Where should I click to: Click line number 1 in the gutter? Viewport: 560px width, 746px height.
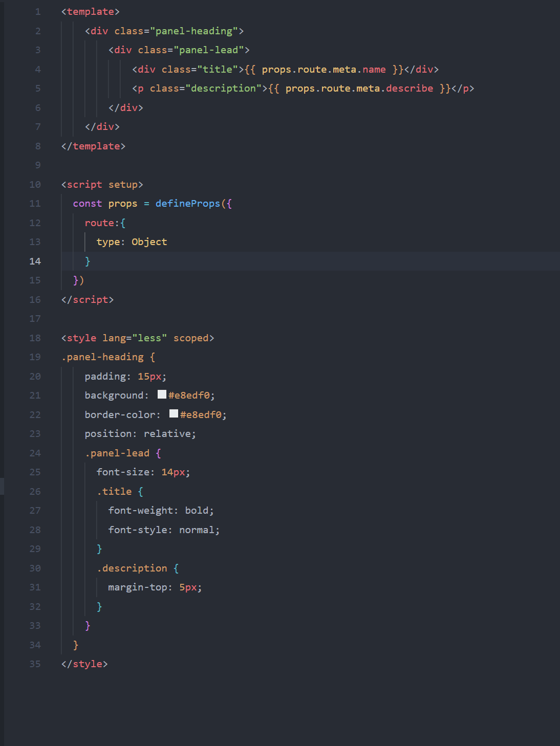(38, 11)
